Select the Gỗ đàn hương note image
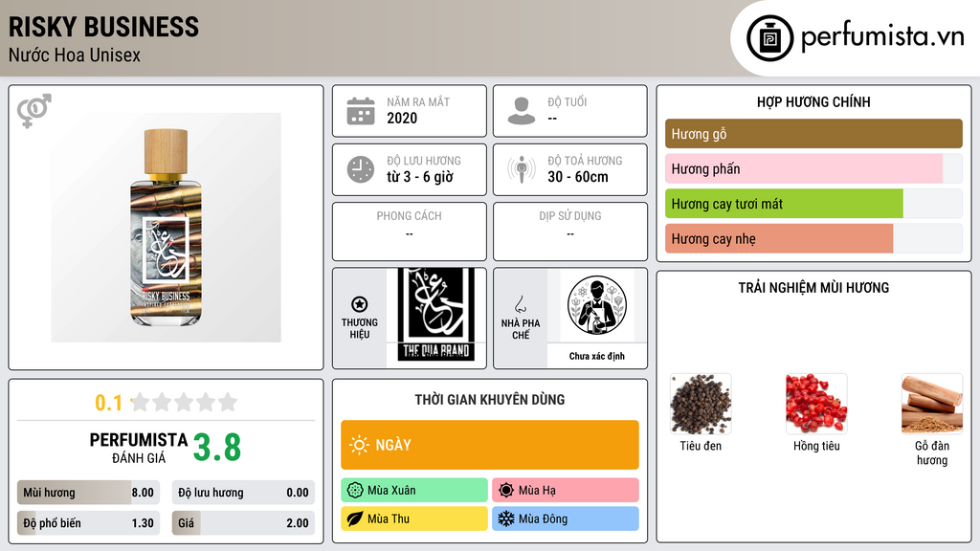Viewport: 980px width, 551px height. pos(932,405)
